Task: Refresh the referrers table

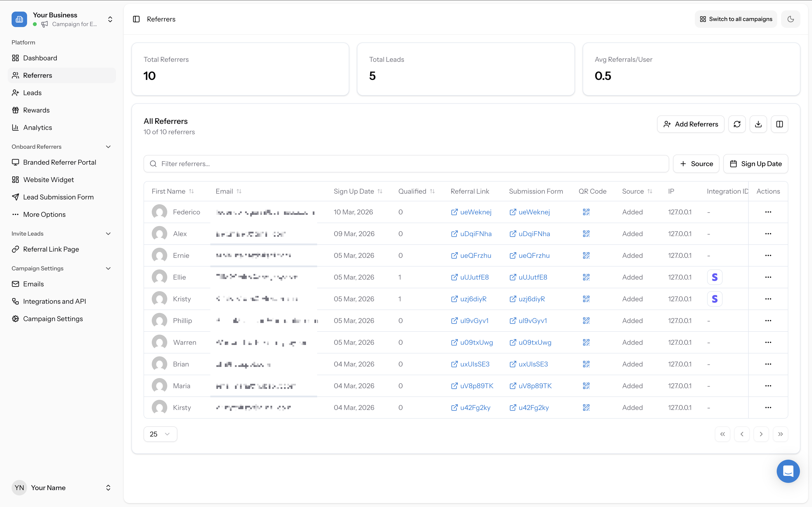Action: tap(737, 124)
